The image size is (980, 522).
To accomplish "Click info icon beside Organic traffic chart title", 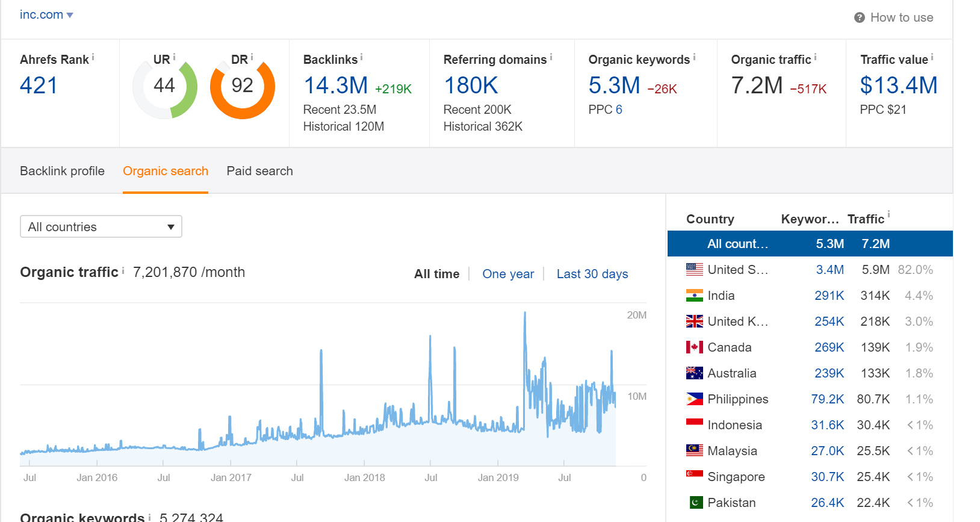I will 123,270.
